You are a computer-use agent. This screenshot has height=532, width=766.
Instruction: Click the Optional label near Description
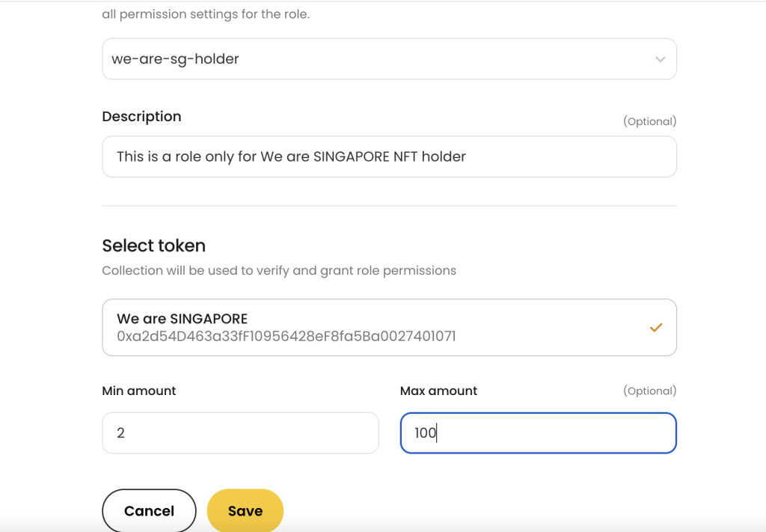tap(650, 120)
